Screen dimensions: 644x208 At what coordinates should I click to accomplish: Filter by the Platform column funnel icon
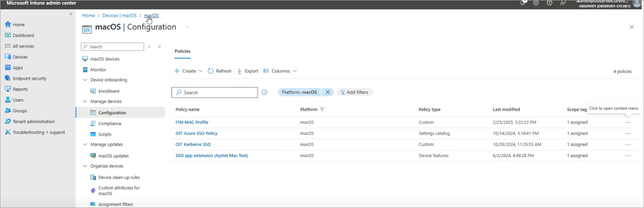point(322,109)
